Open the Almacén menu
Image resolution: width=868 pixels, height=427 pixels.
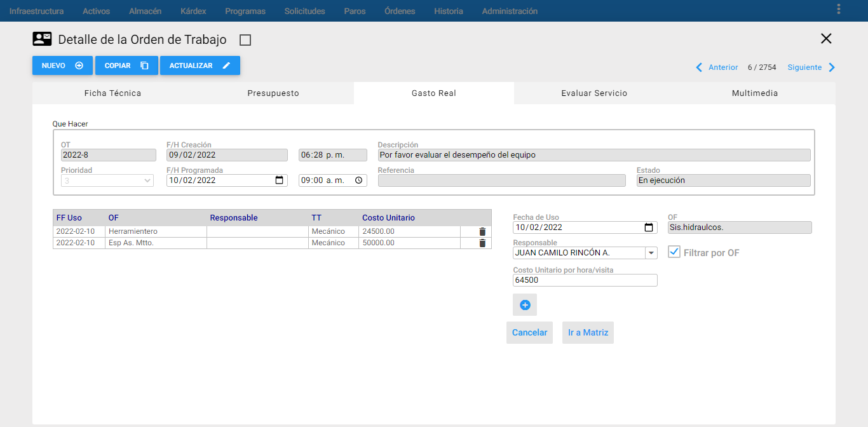point(145,11)
